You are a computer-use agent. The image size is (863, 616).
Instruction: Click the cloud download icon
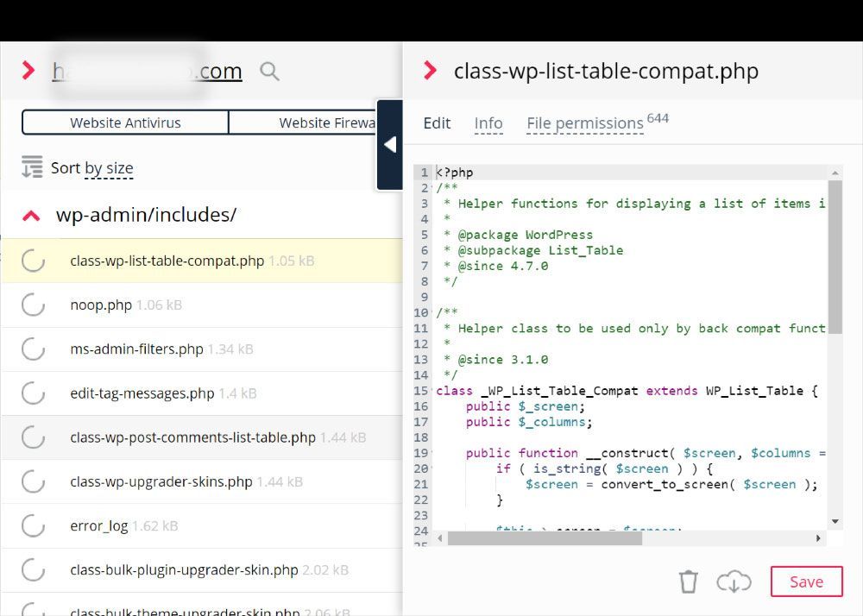[x=734, y=581]
